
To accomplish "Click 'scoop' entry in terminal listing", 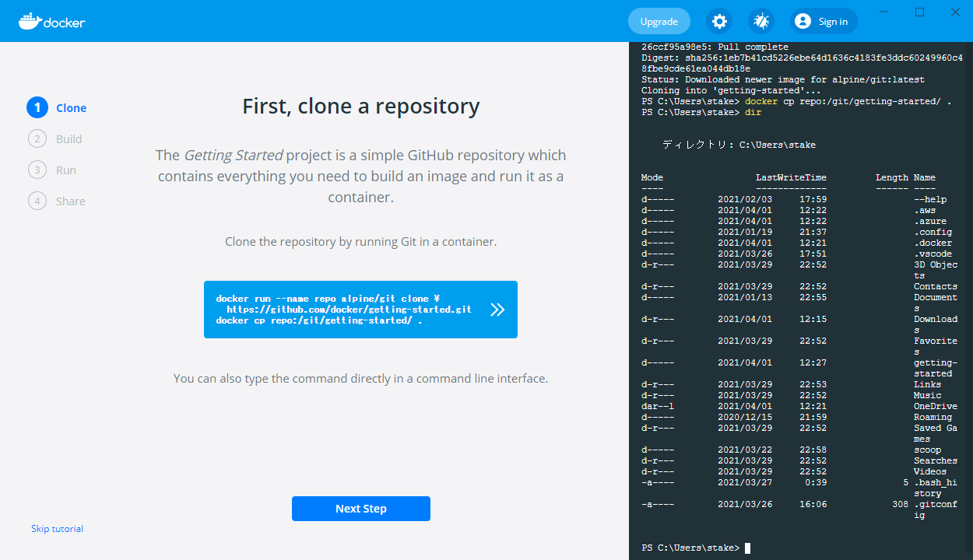I will [x=927, y=450].
